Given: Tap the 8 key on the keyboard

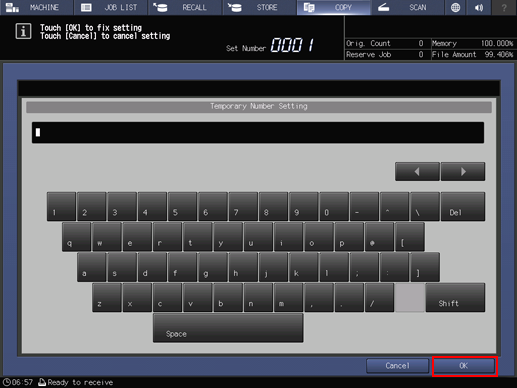Looking at the screenshot, I should pyautogui.click(x=274, y=206).
